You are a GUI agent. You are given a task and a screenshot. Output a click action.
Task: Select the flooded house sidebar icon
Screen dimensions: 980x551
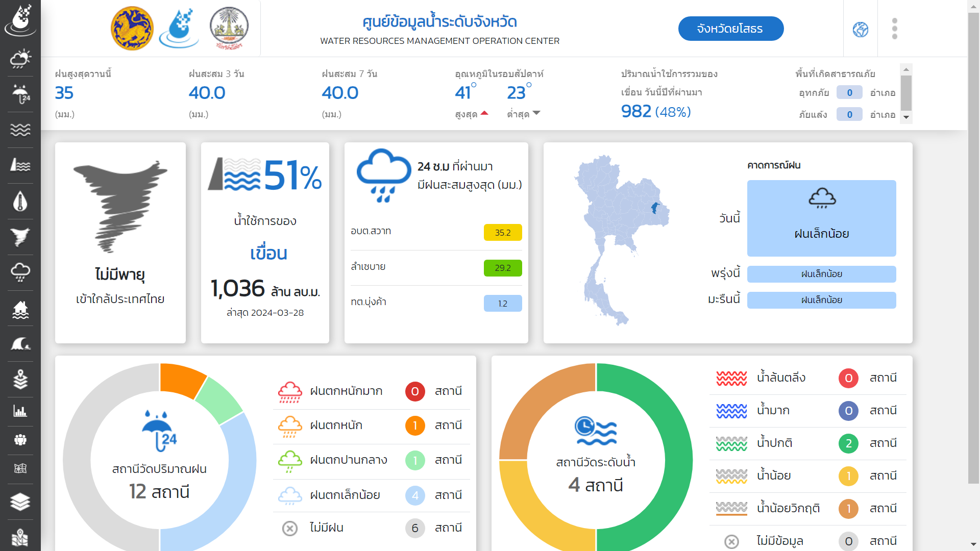click(20, 309)
